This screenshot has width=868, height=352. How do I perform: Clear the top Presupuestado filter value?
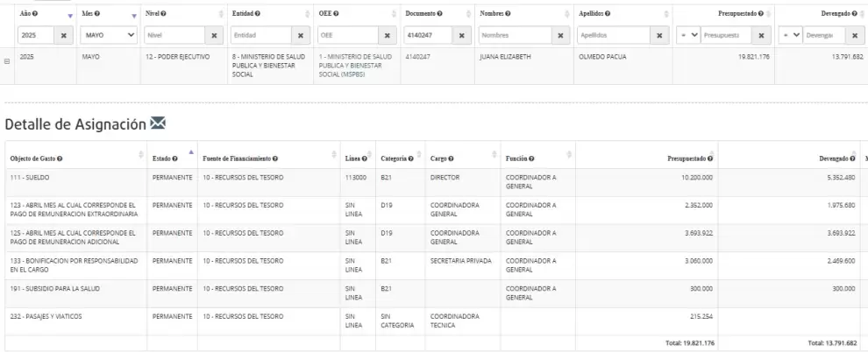point(761,35)
